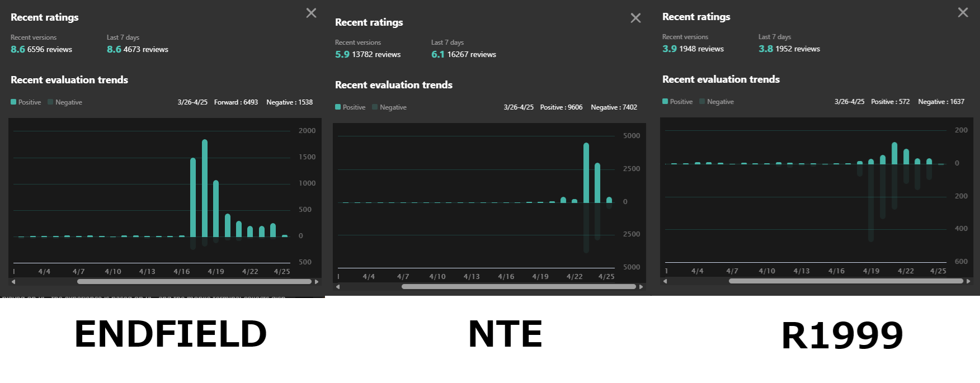The image size is (980, 383).
Task: Click the 3.9 recent versions score
Action: click(x=670, y=49)
